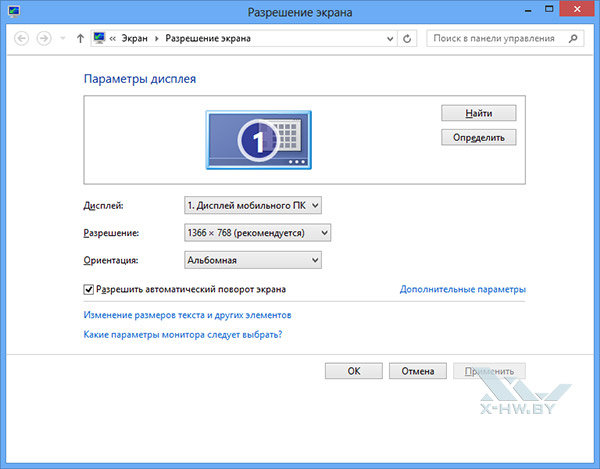Image resolution: width=600 pixels, height=469 pixels.
Task: Click the monitor icon in address bar
Action: 100,39
